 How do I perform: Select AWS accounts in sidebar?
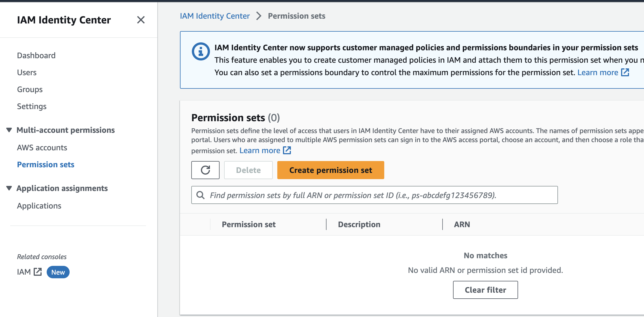click(x=42, y=147)
